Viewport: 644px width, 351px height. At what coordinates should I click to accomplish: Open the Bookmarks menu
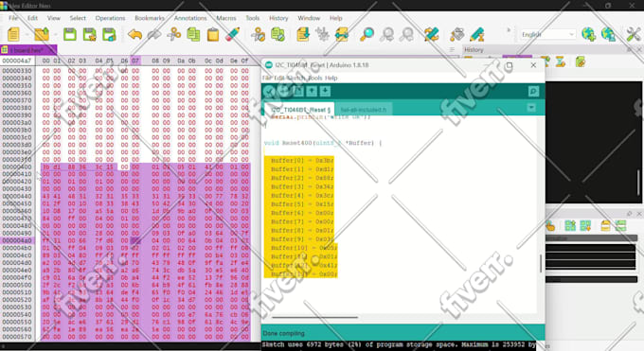(150, 18)
